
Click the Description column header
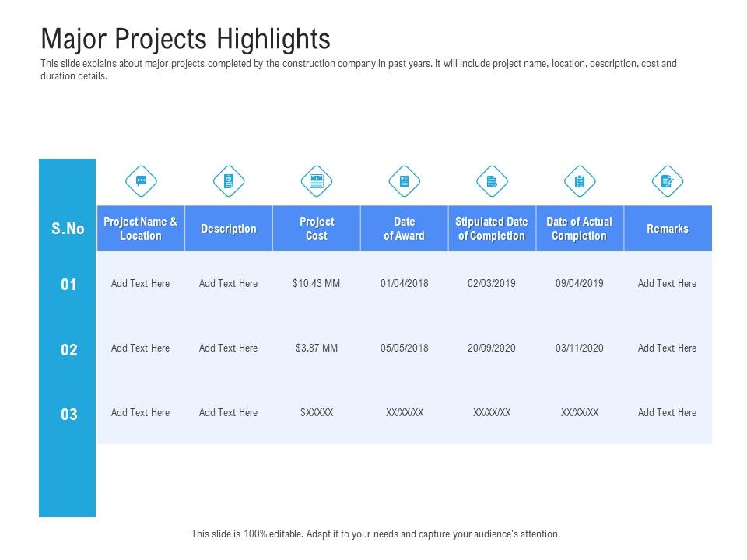pyautogui.click(x=229, y=229)
